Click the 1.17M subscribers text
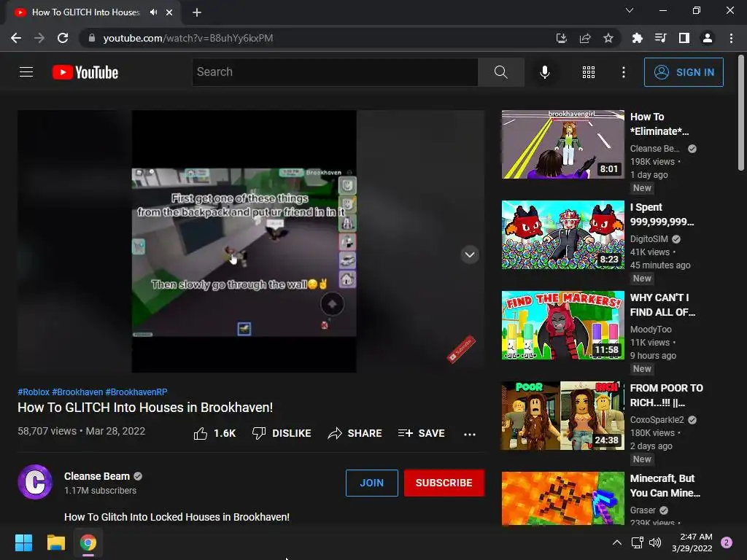Screen dimensions: 747x560 [100, 491]
